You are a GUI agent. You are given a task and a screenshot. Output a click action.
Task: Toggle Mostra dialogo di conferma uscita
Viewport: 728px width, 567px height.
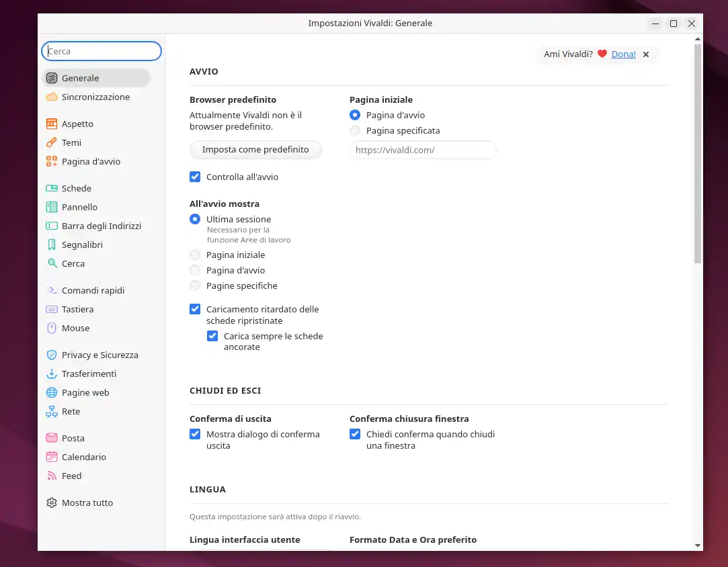(195, 434)
